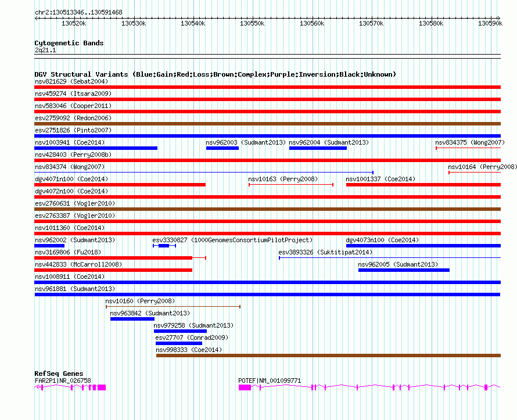Open the esv27707 (Conrad2009) label

pos(192,338)
